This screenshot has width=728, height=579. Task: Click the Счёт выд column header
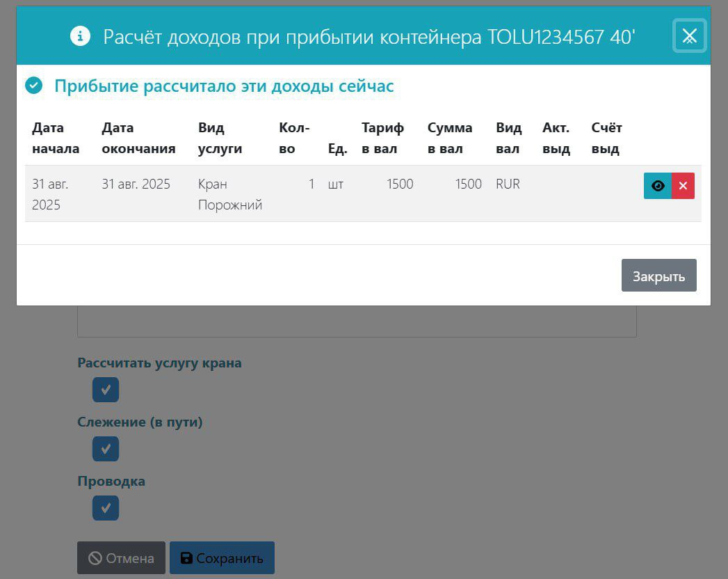606,138
